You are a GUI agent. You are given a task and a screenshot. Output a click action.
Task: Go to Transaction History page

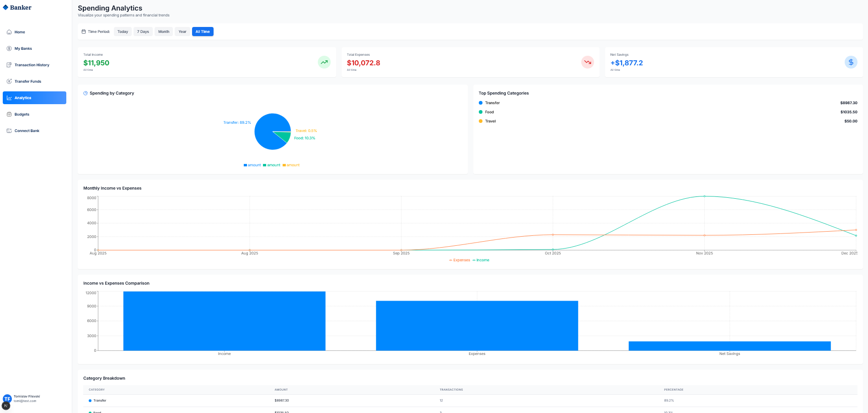32,65
